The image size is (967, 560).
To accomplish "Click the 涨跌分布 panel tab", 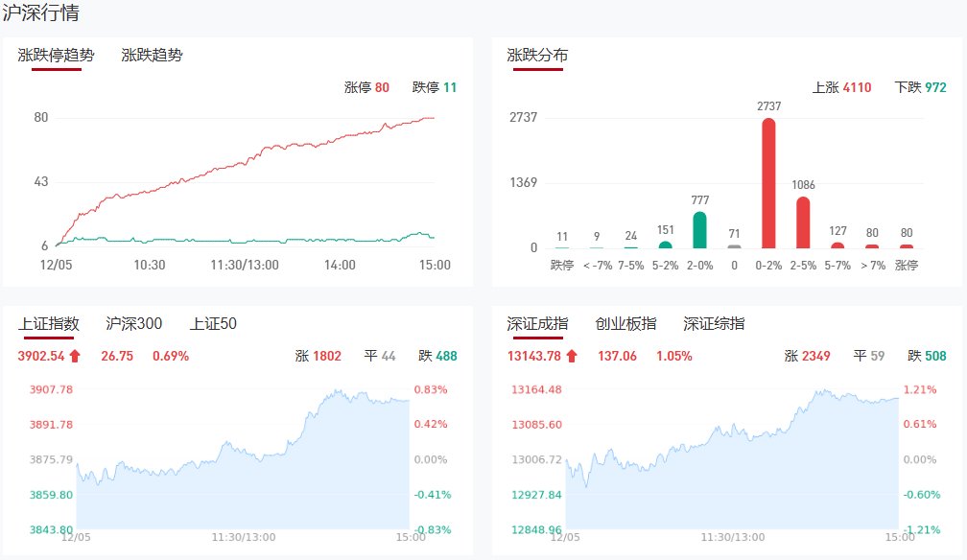I will [537, 56].
